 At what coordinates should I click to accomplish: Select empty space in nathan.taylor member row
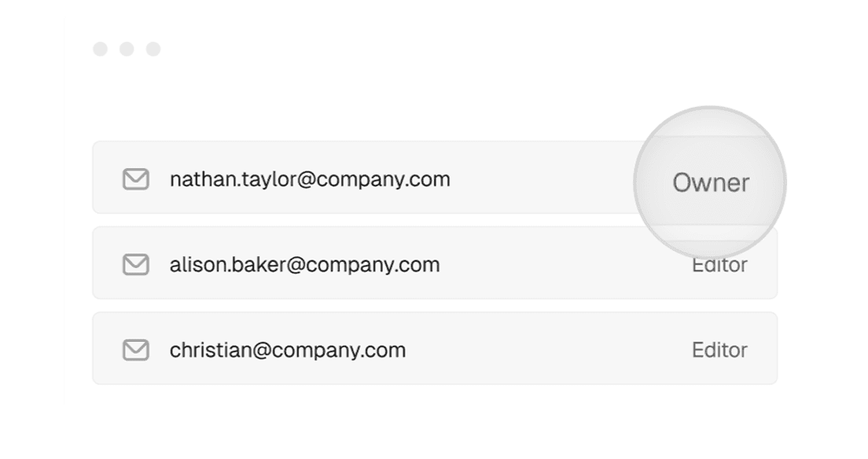(542, 178)
